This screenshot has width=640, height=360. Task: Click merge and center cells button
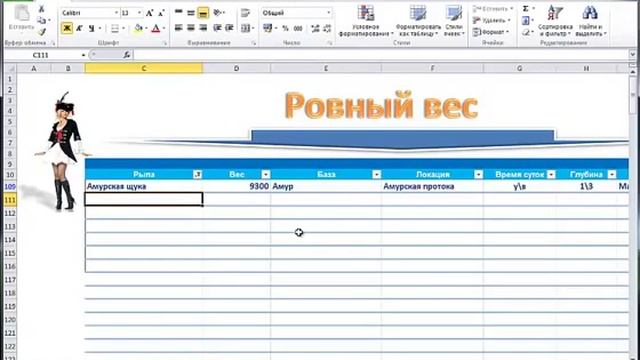(245, 28)
